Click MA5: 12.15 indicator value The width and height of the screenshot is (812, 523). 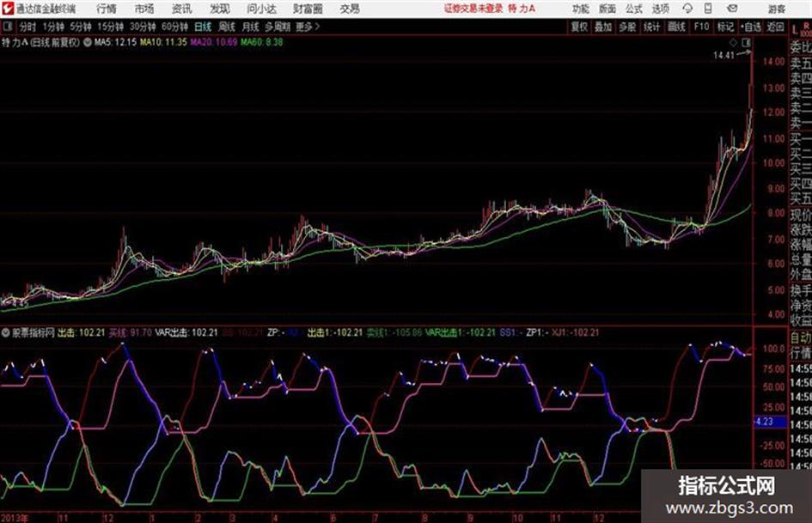point(115,42)
